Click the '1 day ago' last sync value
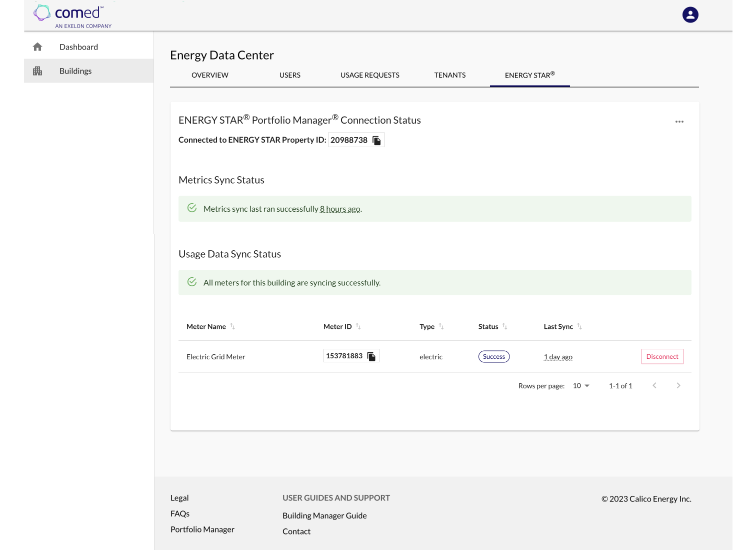The width and height of the screenshot is (756, 550). point(558,357)
